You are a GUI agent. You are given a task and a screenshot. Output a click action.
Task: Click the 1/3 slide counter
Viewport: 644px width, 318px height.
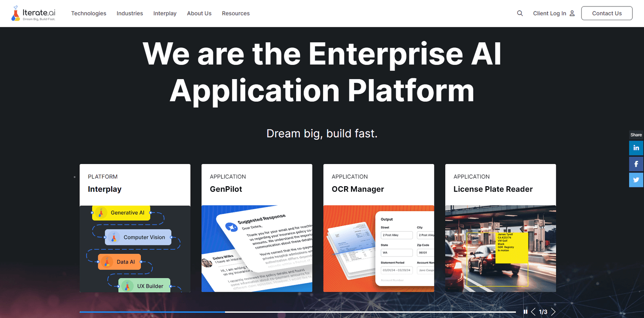(x=543, y=312)
